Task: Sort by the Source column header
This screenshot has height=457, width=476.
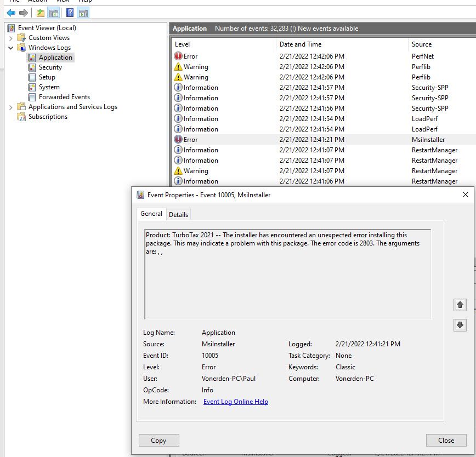Action: (442, 44)
